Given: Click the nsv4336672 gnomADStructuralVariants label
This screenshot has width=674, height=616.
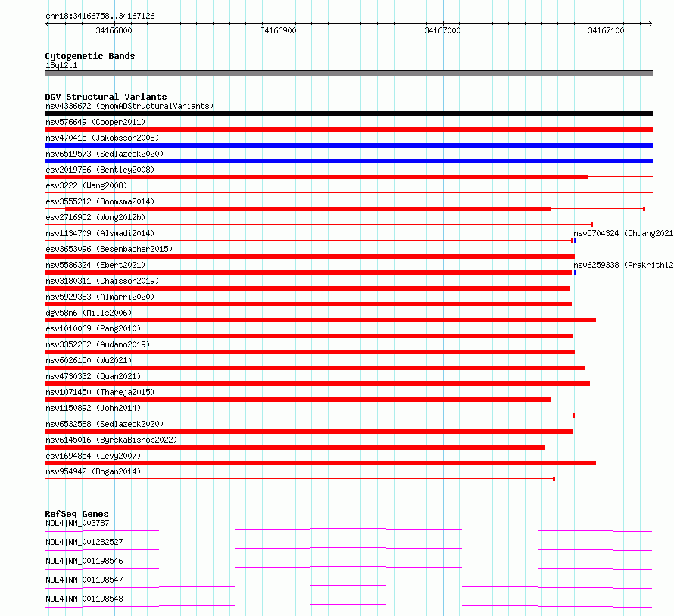Looking at the screenshot, I should tap(129, 106).
